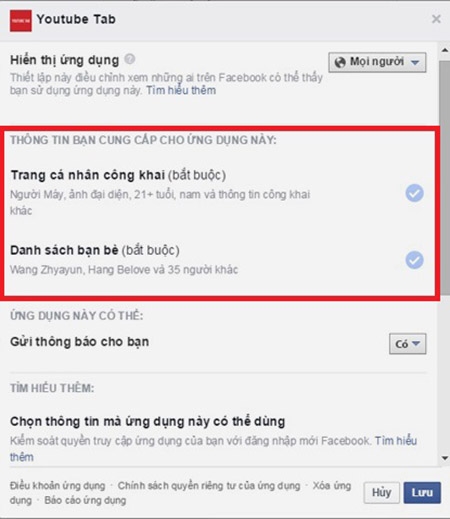The image size is (450, 519).
Task: Open Chính sách quyền riêng tư của ứng dụng
Action: (x=209, y=485)
